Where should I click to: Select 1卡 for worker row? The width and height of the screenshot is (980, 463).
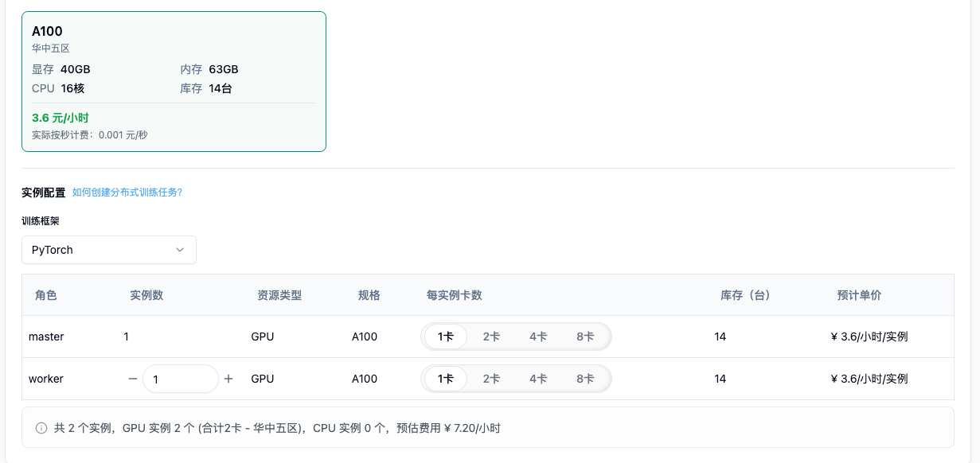point(446,379)
